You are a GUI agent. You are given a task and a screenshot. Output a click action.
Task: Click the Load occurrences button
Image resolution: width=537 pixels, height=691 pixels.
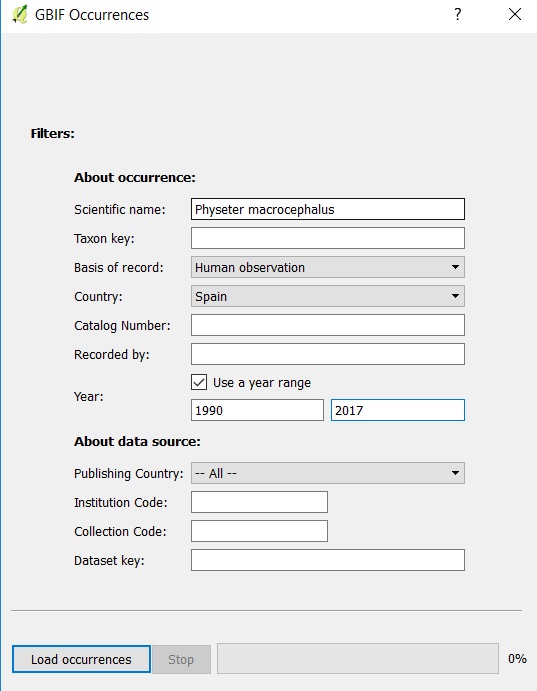[x=81, y=659]
